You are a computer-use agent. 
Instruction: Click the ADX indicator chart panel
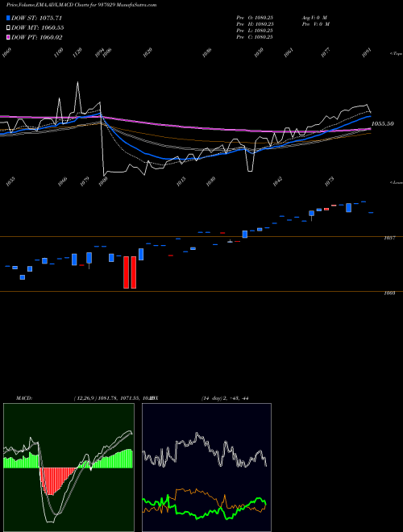(206, 468)
